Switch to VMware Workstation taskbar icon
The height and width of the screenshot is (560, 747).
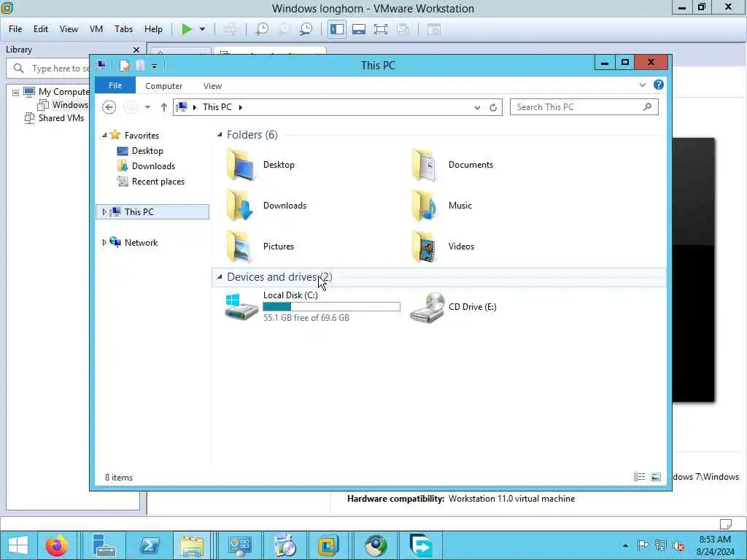click(x=328, y=545)
